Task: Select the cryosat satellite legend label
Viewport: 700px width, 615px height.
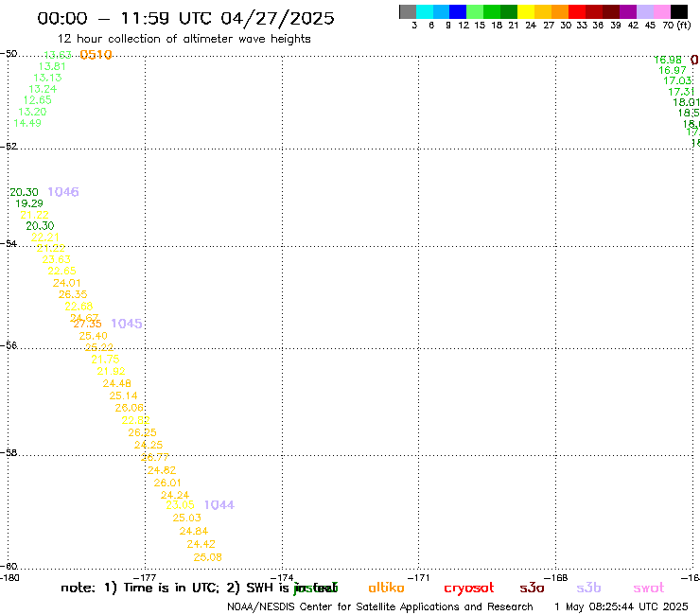Action: click(x=469, y=589)
